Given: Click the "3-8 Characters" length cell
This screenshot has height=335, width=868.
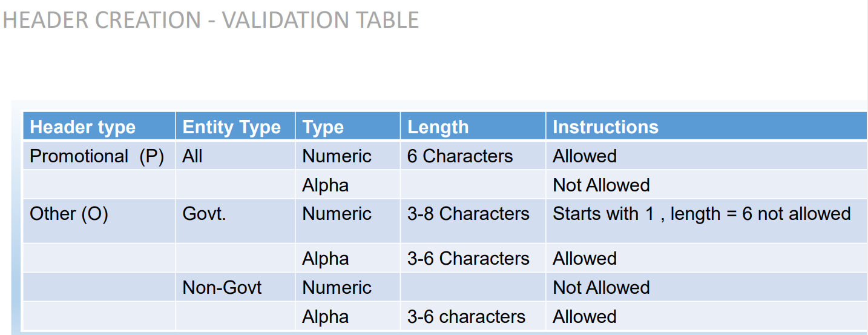Looking at the screenshot, I should (468, 214).
